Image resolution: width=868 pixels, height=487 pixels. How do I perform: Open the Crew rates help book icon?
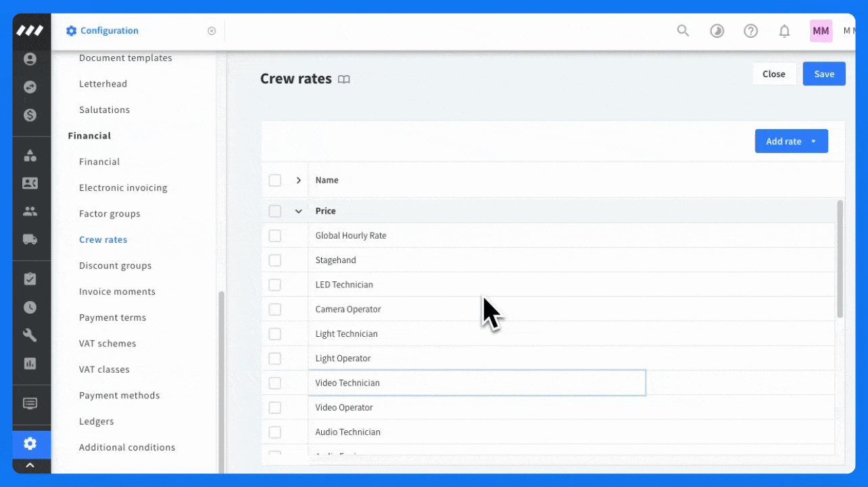[344, 79]
